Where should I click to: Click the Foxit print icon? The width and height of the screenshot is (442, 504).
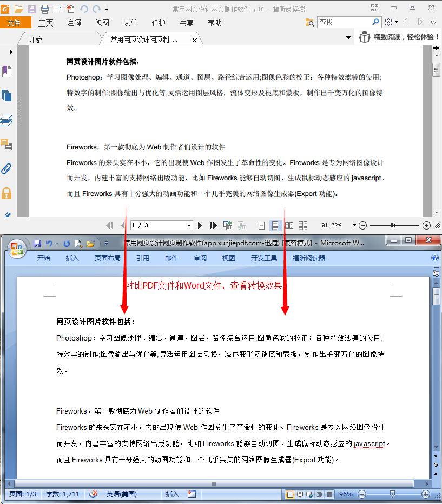[45, 9]
